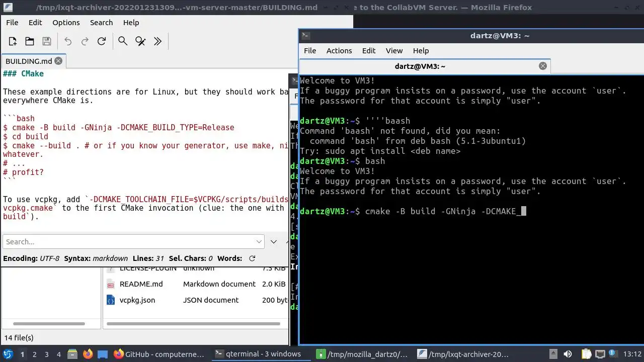The height and width of the screenshot is (362, 644).
Task: Expand hidden toolbar items with double chevron
Action: (x=157, y=41)
